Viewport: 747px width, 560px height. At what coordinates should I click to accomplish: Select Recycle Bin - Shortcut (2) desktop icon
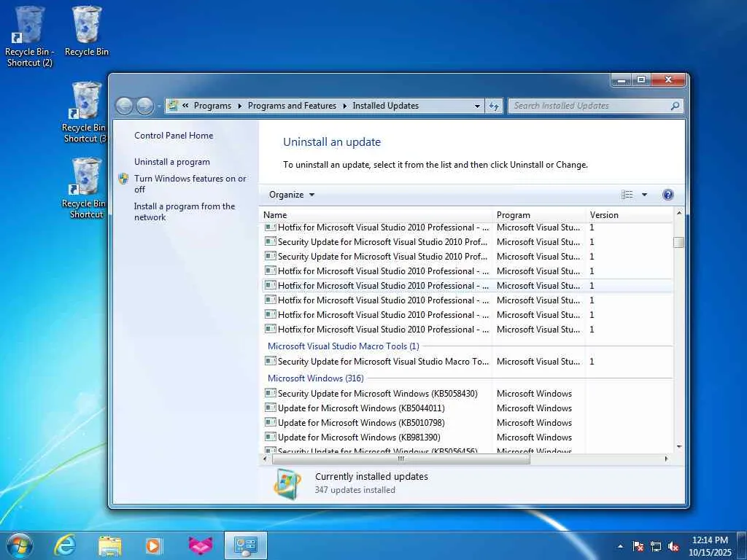(x=29, y=36)
